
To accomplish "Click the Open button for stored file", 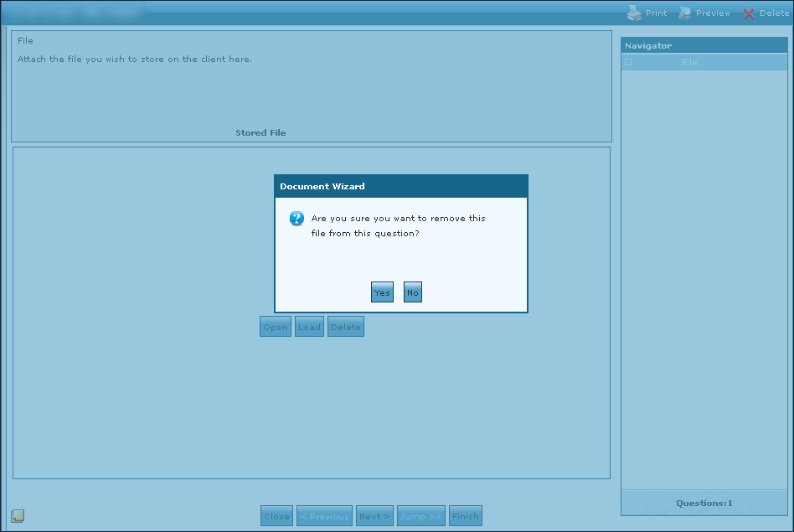I will coord(276,327).
